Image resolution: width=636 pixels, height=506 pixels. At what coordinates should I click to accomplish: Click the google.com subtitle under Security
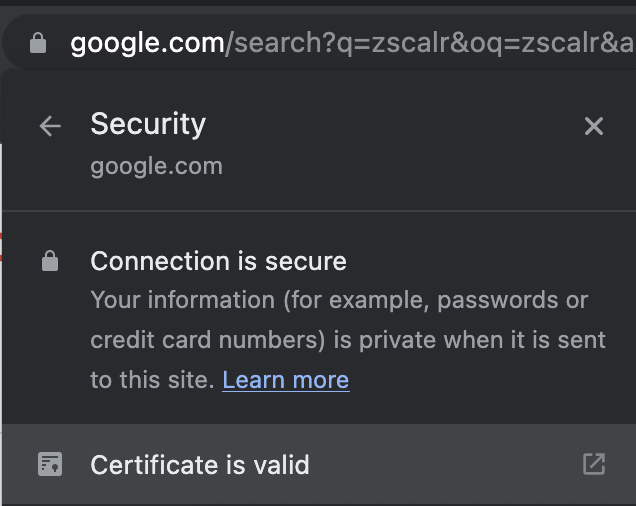156,166
